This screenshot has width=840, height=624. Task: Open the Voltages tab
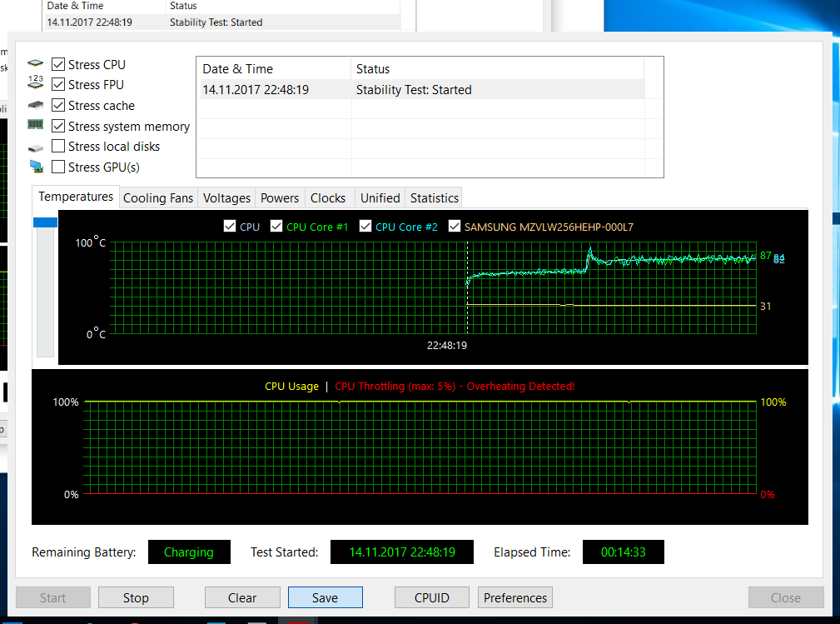tap(226, 198)
